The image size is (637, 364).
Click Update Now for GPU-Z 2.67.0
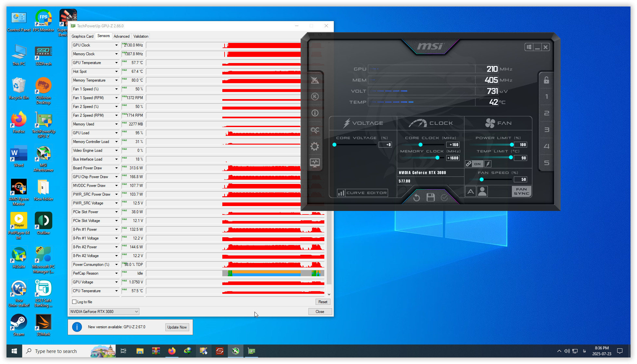(x=177, y=327)
